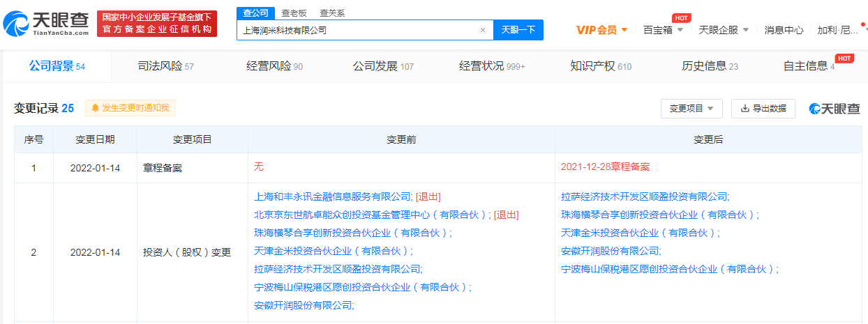Open 拉萨经济技术开发区顺盈投资有限公司 in 变更前 column
868x324 pixels.
[x=338, y=269]
